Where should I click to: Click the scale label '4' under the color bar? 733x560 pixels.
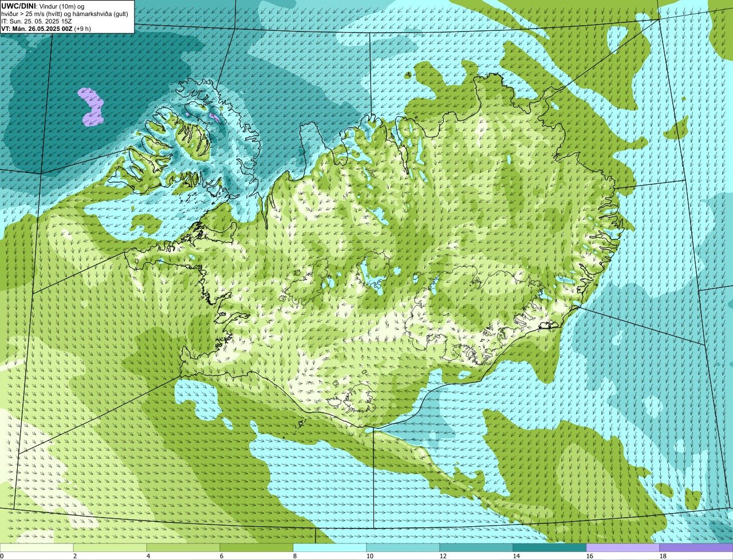coord(148,556)
